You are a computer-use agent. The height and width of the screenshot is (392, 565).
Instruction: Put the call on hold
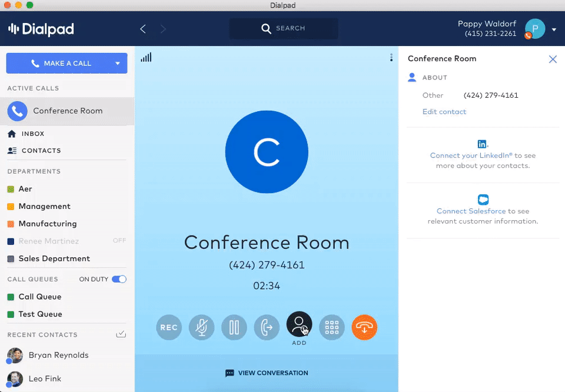pos(234,327)
